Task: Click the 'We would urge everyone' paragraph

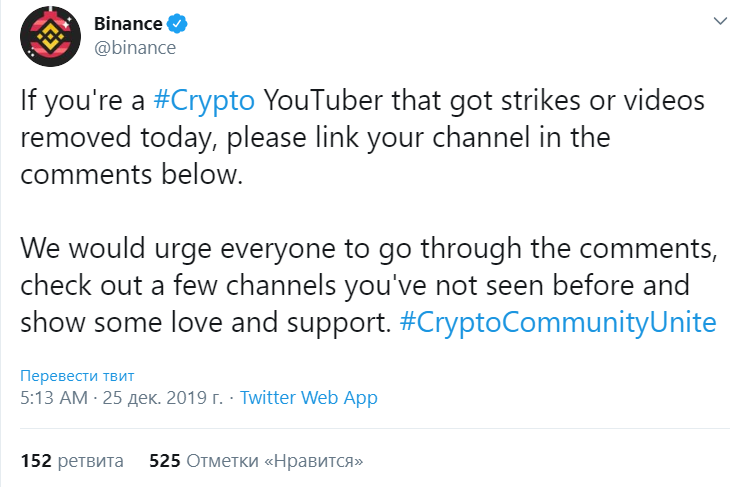Action: [369, 285]
